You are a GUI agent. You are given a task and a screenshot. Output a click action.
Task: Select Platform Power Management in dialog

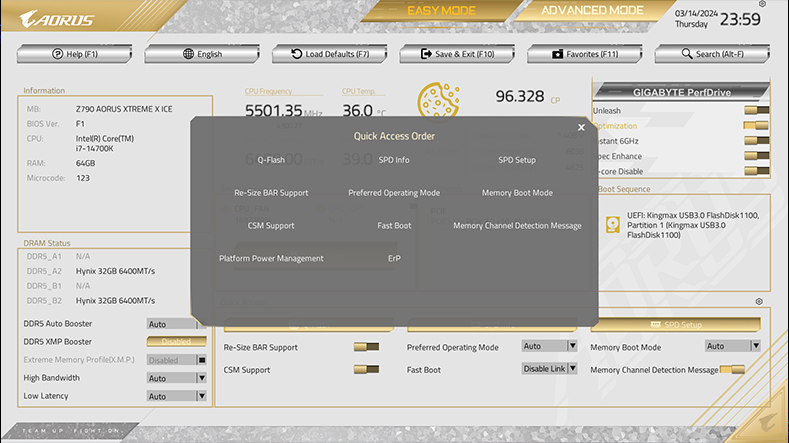tap(271, 258)
